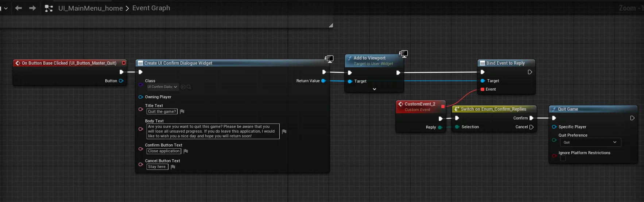
Task: Click the Target pin on Add to Viewport
Action: (x=350, y=81)
